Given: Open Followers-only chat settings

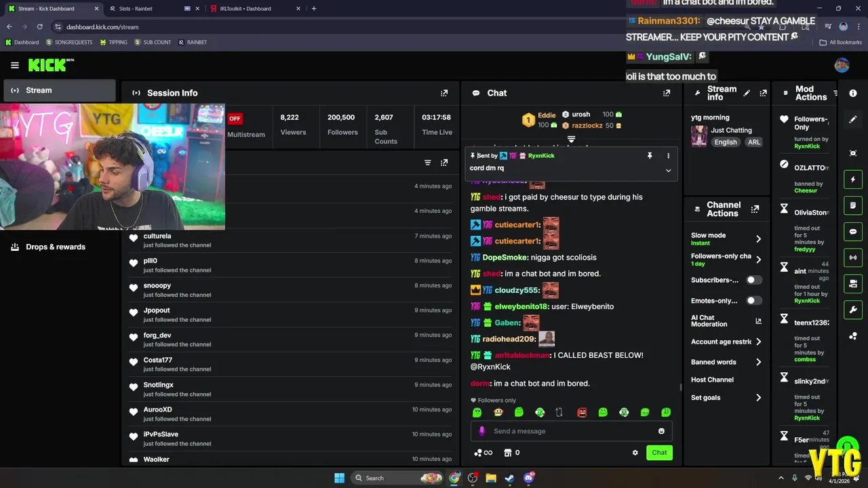Looking at the screenshot, I should [x=726, y=260].
